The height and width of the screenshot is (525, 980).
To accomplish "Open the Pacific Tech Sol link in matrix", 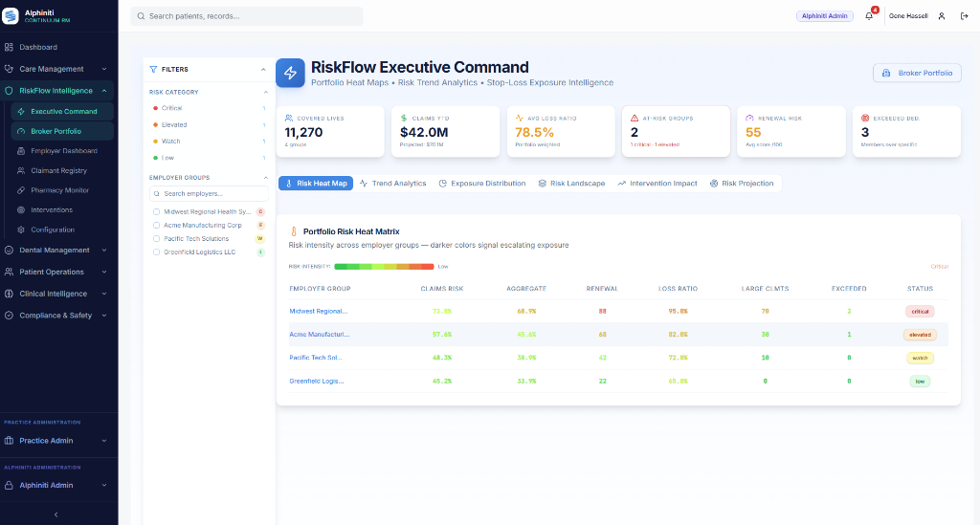I will tap(316, 358).
